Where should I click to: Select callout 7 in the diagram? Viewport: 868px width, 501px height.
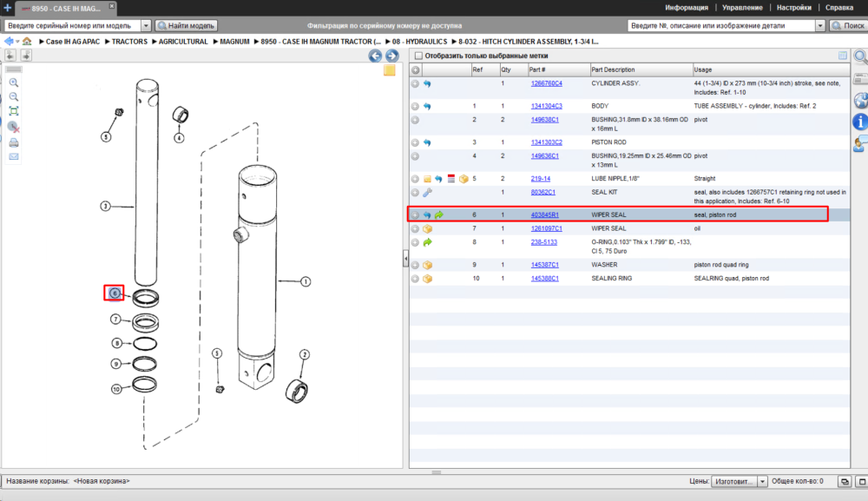pyautogui.click(x=115, y=320)
